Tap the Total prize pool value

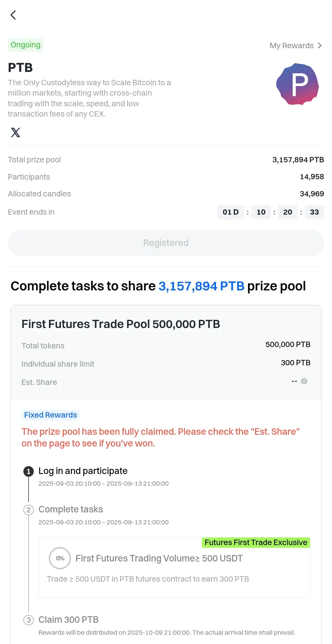coord(298,160)
